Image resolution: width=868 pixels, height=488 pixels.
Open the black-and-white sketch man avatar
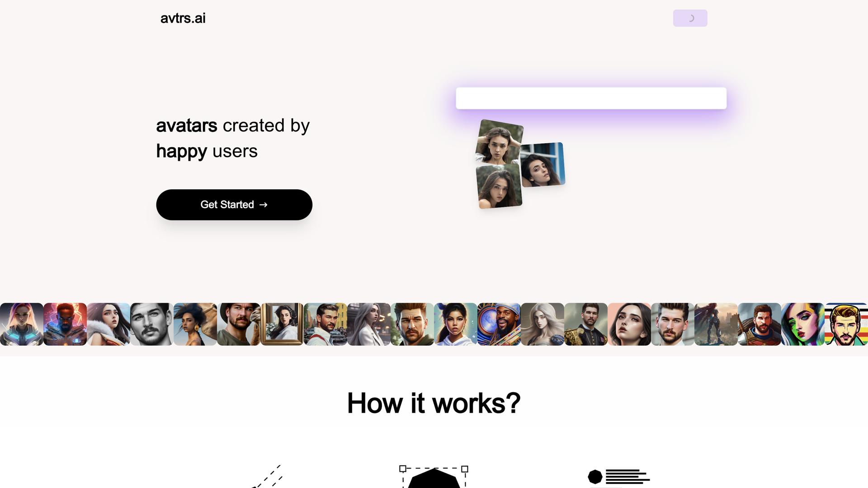coord(152,324)
